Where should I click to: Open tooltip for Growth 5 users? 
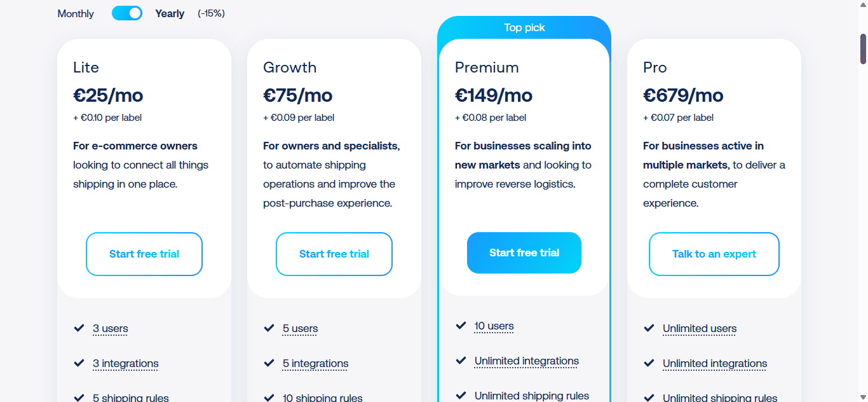[301, 329]
